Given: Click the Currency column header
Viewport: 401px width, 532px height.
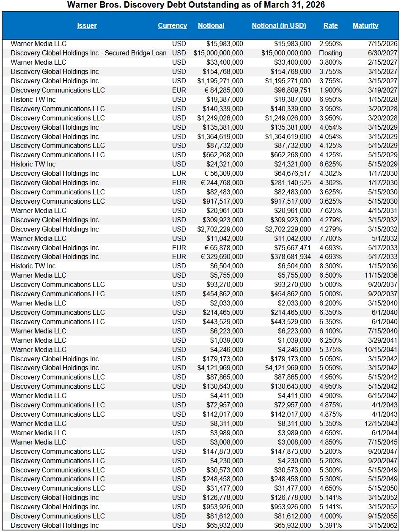Looking at the screenshot, I should (173, 25).
